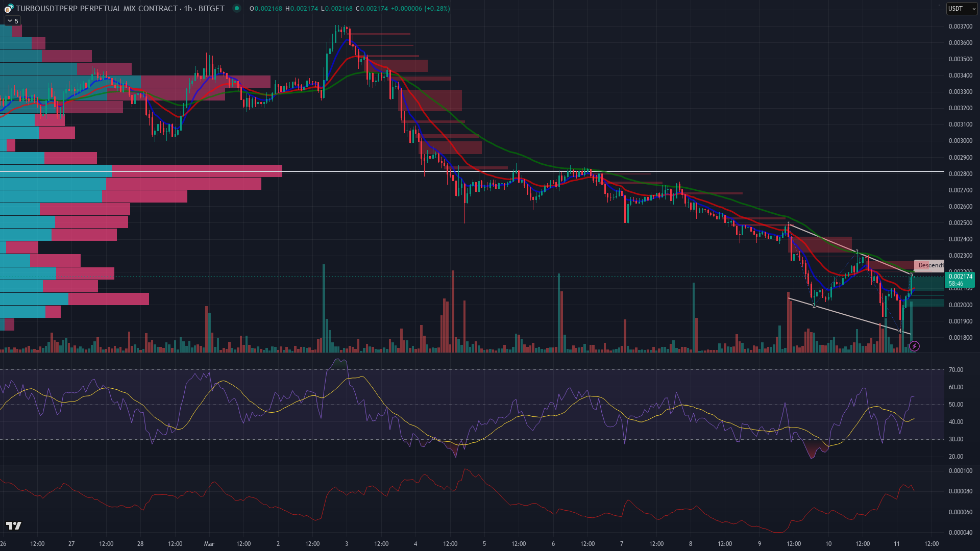The image size is (980, 551).
Task: Click wedge point label 4
Action: pyautogui.click(x=900, y=331)
